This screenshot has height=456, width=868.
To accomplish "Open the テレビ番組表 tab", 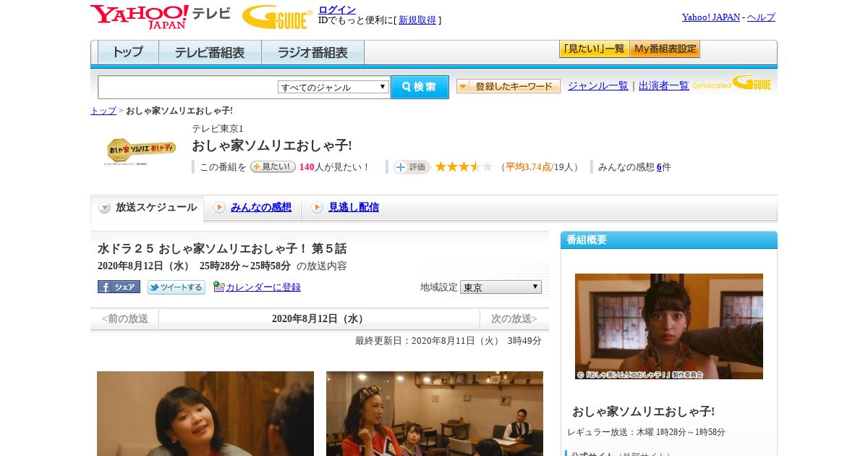I will pos(210,53).
